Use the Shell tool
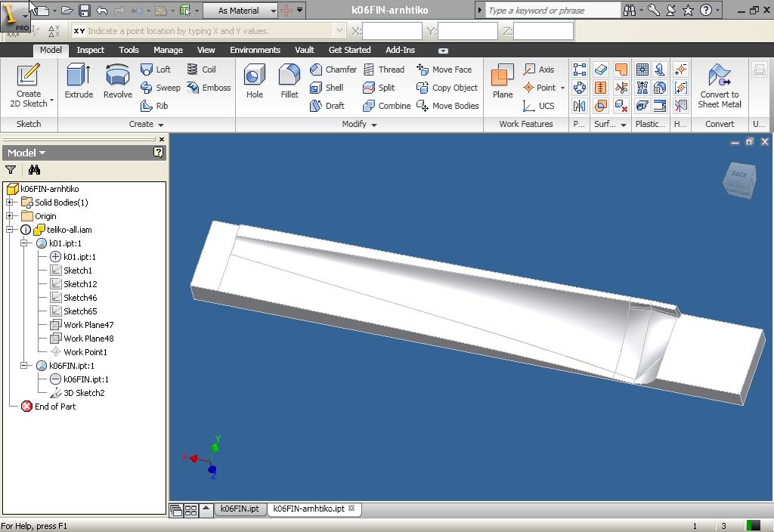Image resolution: width=774 pixels, height=532 pixels. (x=327, y=88)
